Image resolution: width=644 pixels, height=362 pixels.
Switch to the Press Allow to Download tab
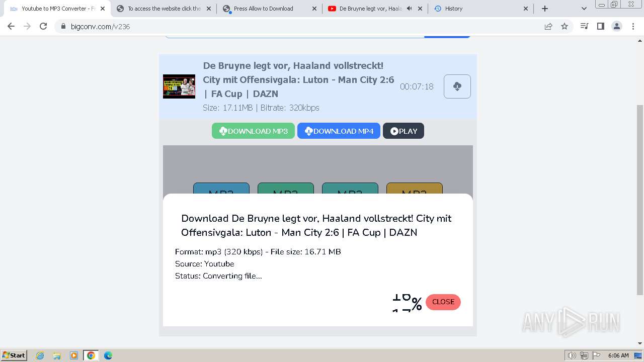coord(264,9)
